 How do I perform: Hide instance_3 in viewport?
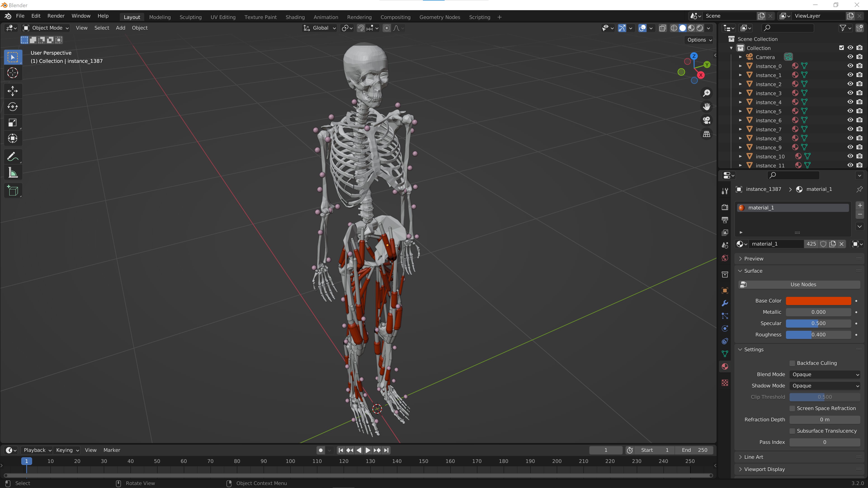850,93
